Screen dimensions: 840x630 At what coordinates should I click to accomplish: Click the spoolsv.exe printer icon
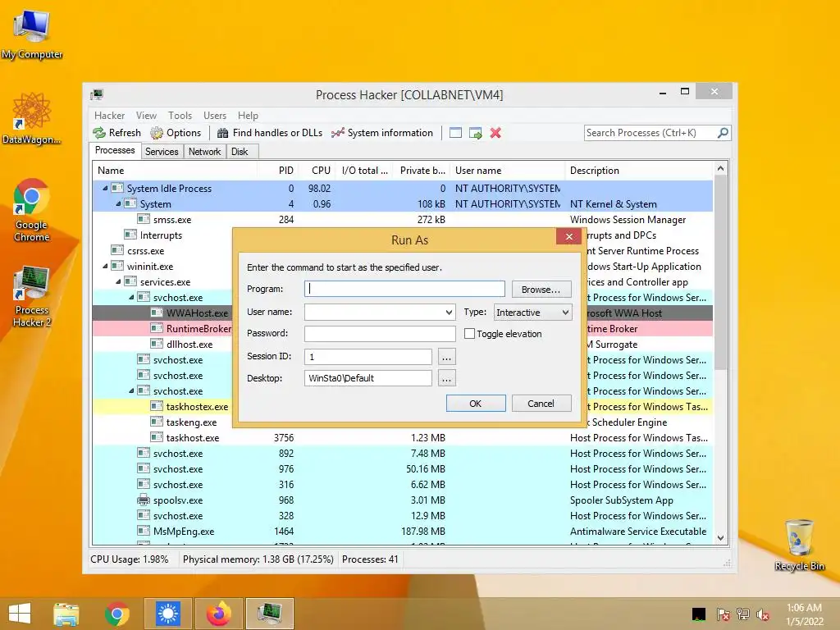[x=144, y=500]
